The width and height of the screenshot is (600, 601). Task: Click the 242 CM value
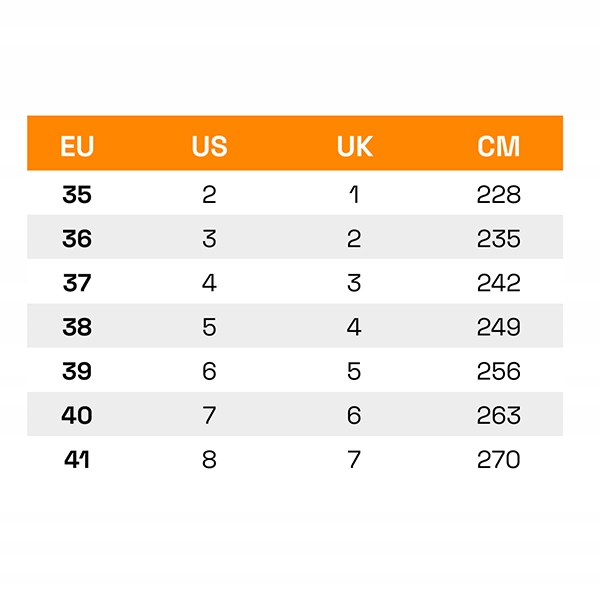click(498, 283)
